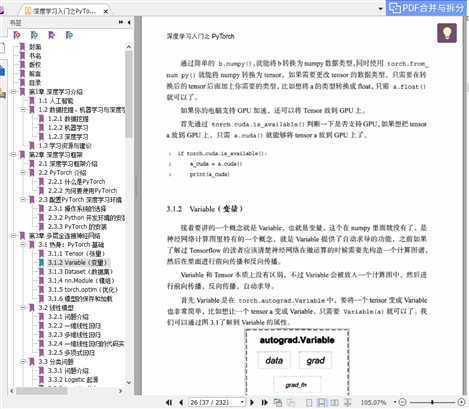
Task: Go to 1.3 学习资源与建议 bookmark
Action: [x=65, y=146]
